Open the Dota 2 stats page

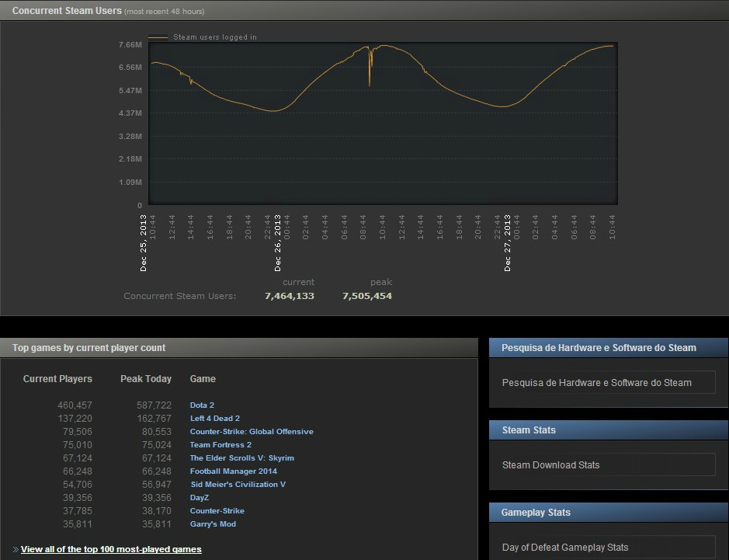tap(202, 405)
